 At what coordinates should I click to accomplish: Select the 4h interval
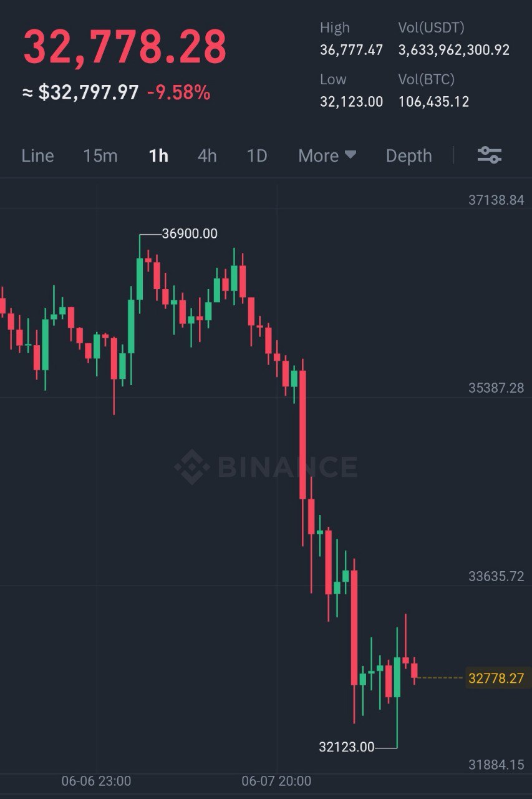pyautogui.click(x=207, y=155)
